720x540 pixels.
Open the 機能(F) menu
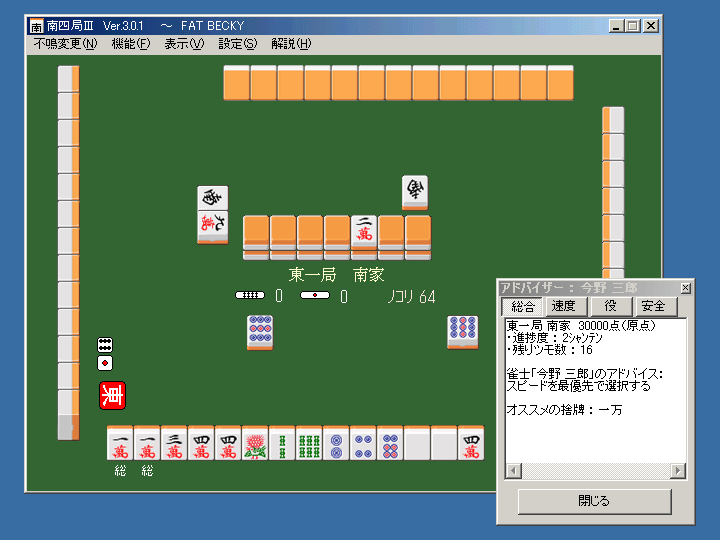[131, 44]
